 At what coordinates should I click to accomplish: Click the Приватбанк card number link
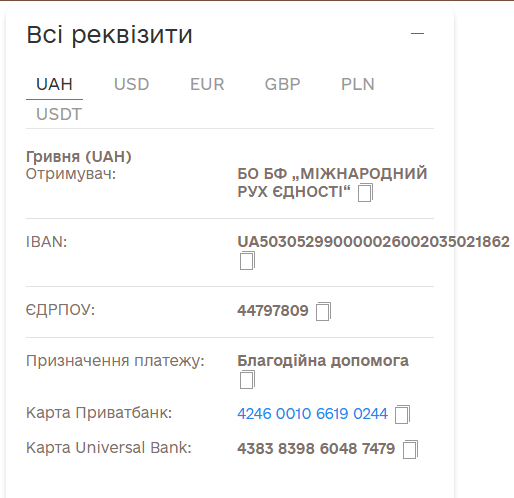(x=313, y=414)
